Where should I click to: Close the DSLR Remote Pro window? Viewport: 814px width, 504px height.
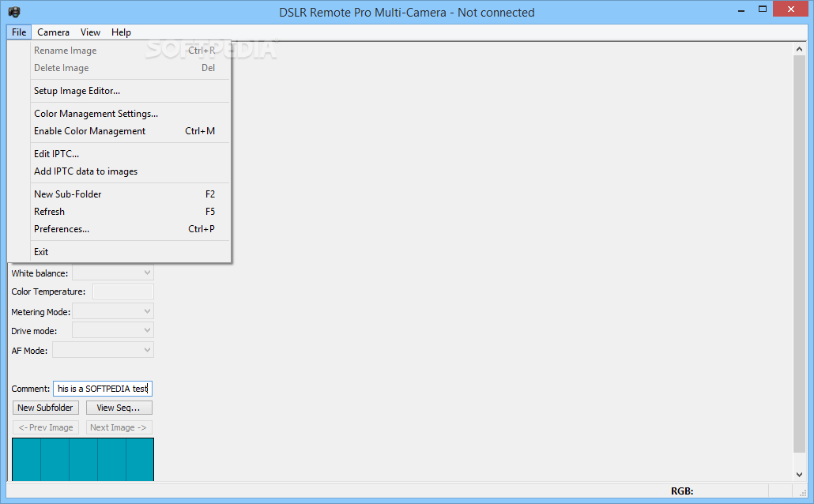(x=790, y=9)
